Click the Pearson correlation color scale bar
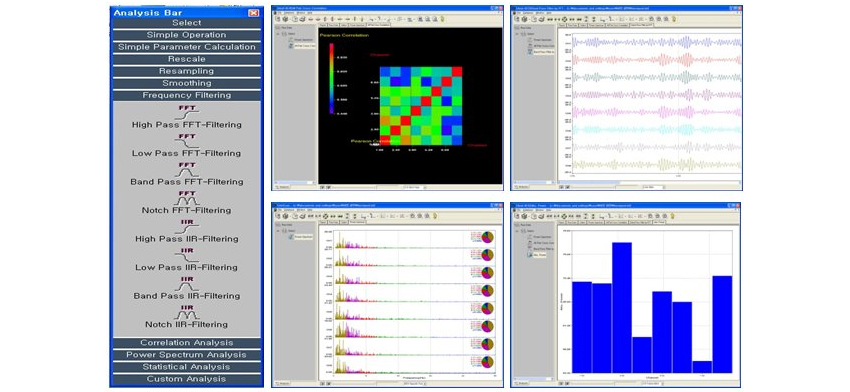This screenshot has width=850, height=392. tap(331, 78)
